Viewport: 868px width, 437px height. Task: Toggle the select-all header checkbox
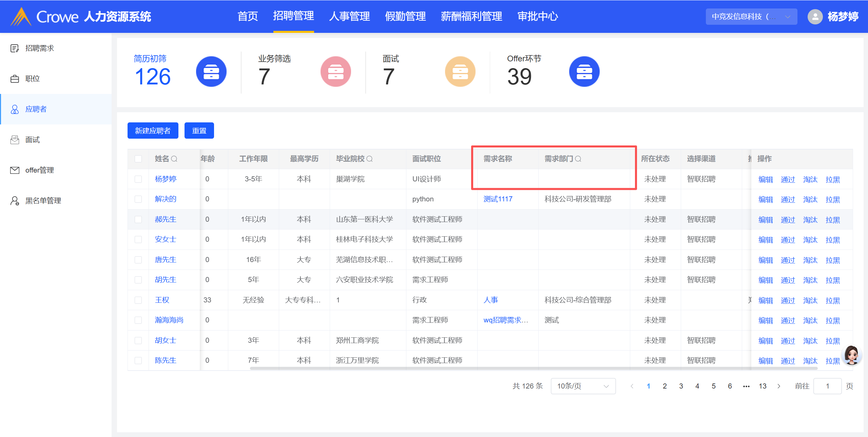138,159
